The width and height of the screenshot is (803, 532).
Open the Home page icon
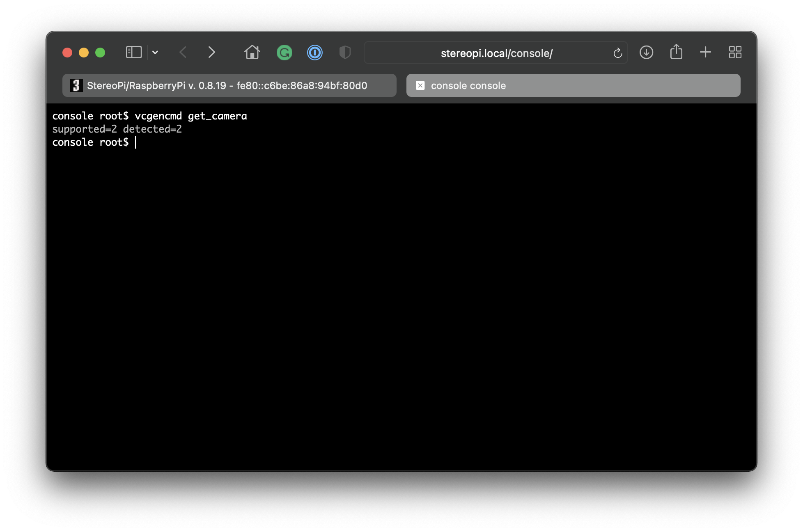[252, 53]
